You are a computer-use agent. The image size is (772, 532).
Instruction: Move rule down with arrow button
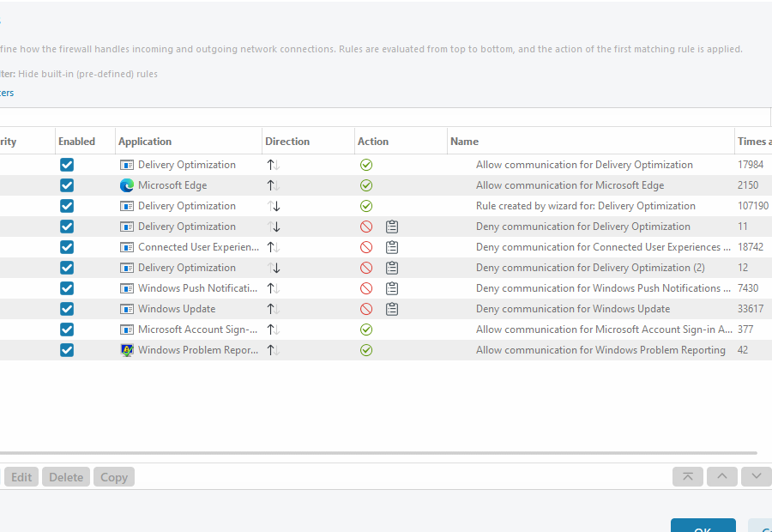[x=757, y=476]
